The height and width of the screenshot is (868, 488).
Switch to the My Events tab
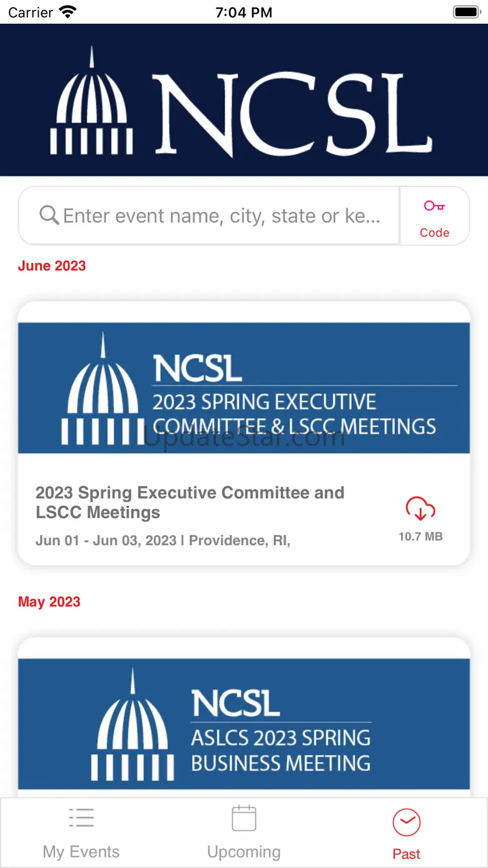point(81,852)
